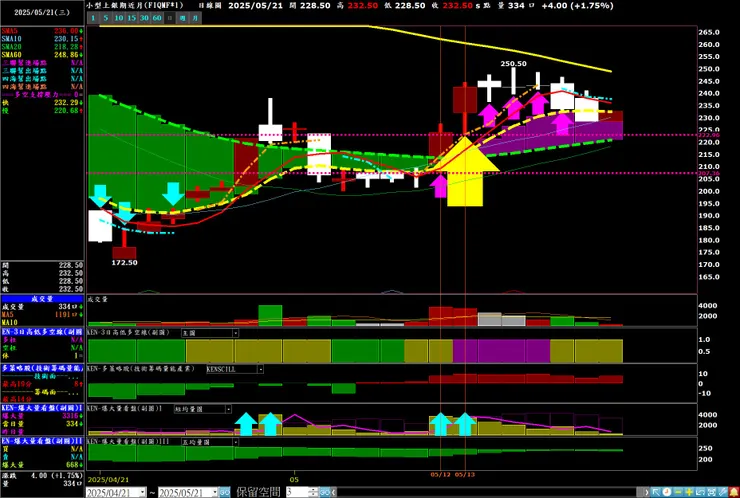
Task: Click the first cyan down arrow at 04/21
Action: click(x=100, y=195)
